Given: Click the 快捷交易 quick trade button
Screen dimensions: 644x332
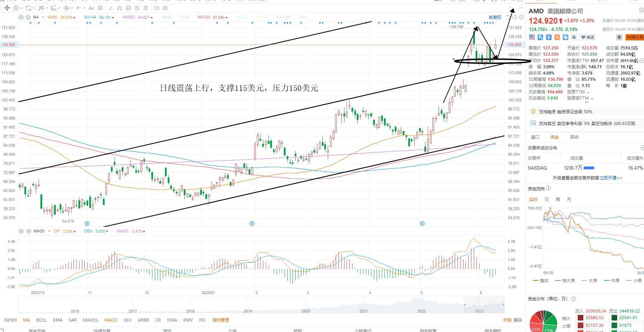Looking at the screenshot, I should click(x=634, y=37).
